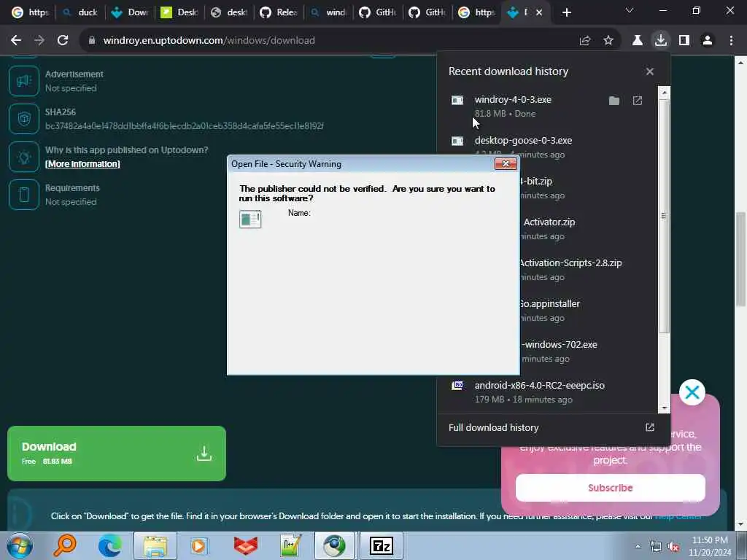This screenshot has width=747, height=560.
Task: Close the Recent download history panel
Action: click(650, 71)
